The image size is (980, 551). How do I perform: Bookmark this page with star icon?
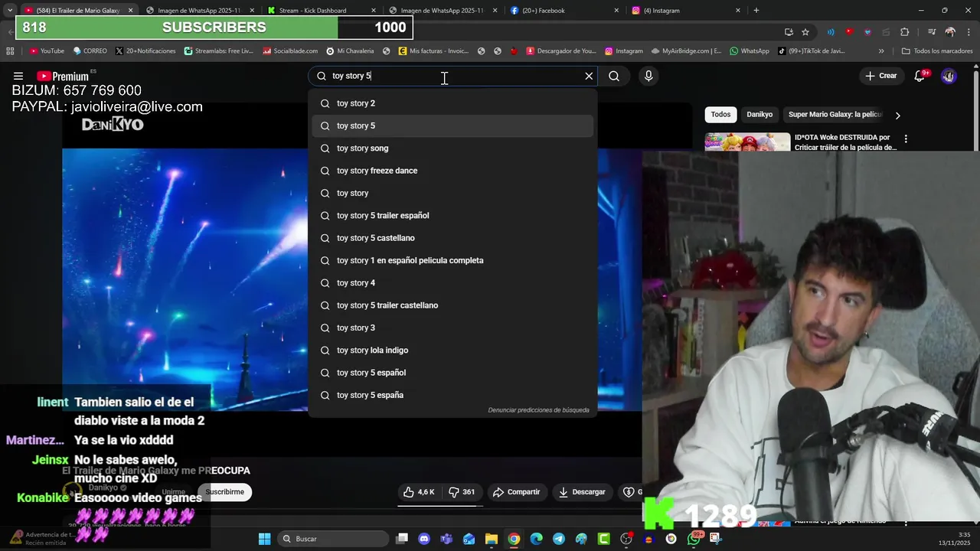tap(805, 32)
